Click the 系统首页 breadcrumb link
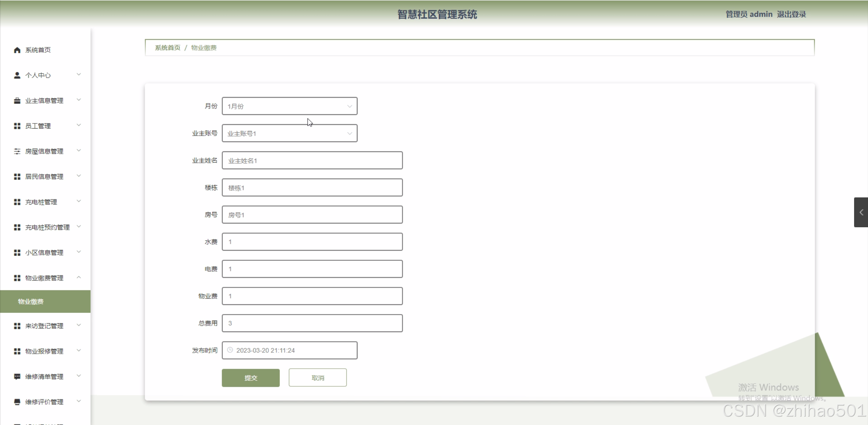Screen dimensions: 868x425 168,48
